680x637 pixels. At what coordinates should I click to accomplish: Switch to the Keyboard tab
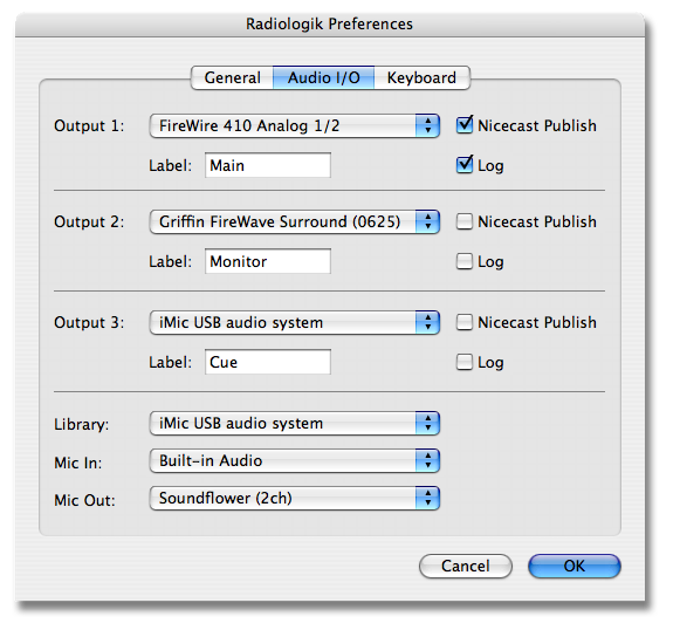422,78
